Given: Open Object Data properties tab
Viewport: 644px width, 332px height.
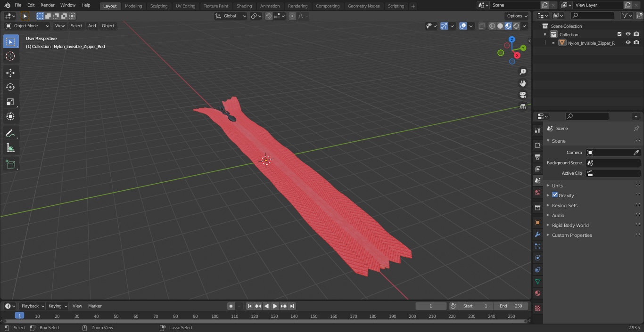Looking at the screenshot, I should (537, 281).
